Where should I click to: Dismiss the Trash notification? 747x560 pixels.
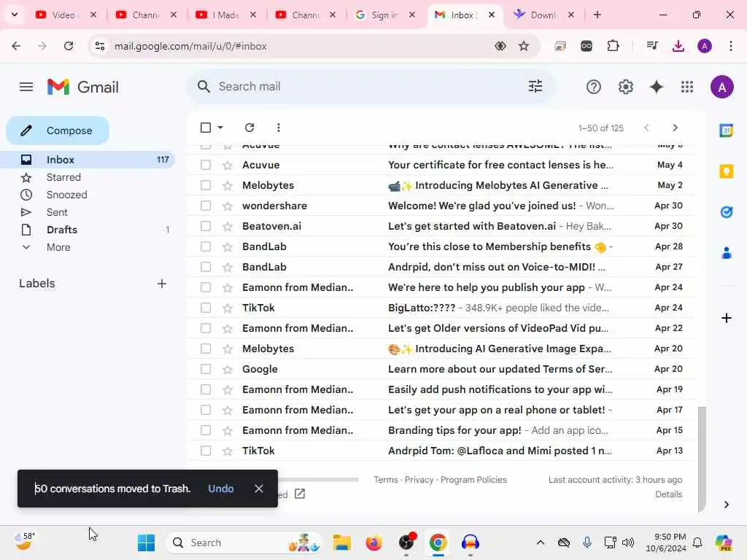click(258, 489)
